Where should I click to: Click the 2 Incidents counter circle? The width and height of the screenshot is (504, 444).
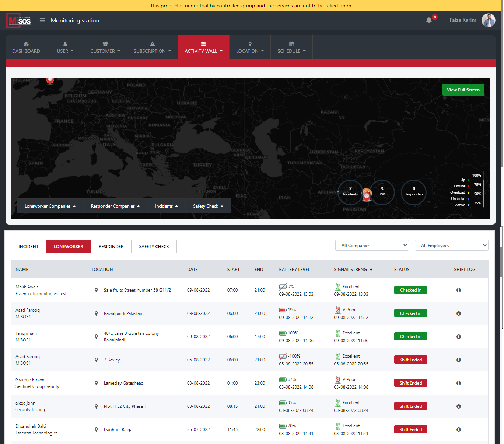[350, 191]
